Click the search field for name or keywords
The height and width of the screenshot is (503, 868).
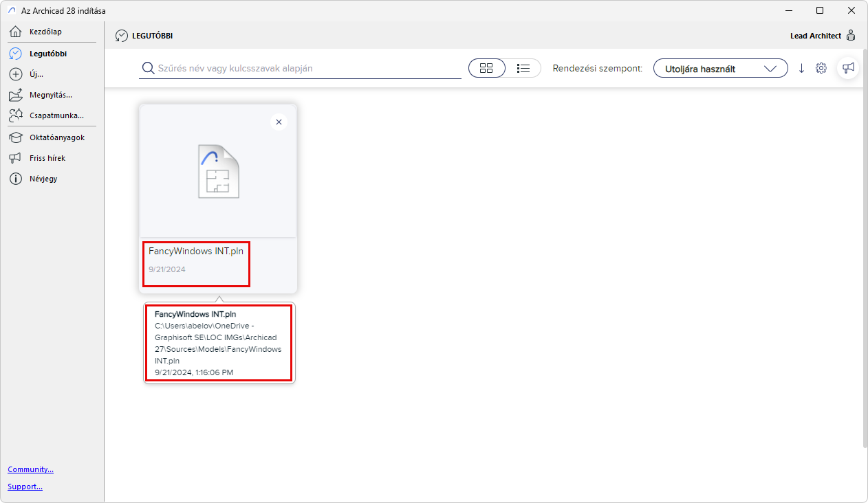click(x=300, y=68)
